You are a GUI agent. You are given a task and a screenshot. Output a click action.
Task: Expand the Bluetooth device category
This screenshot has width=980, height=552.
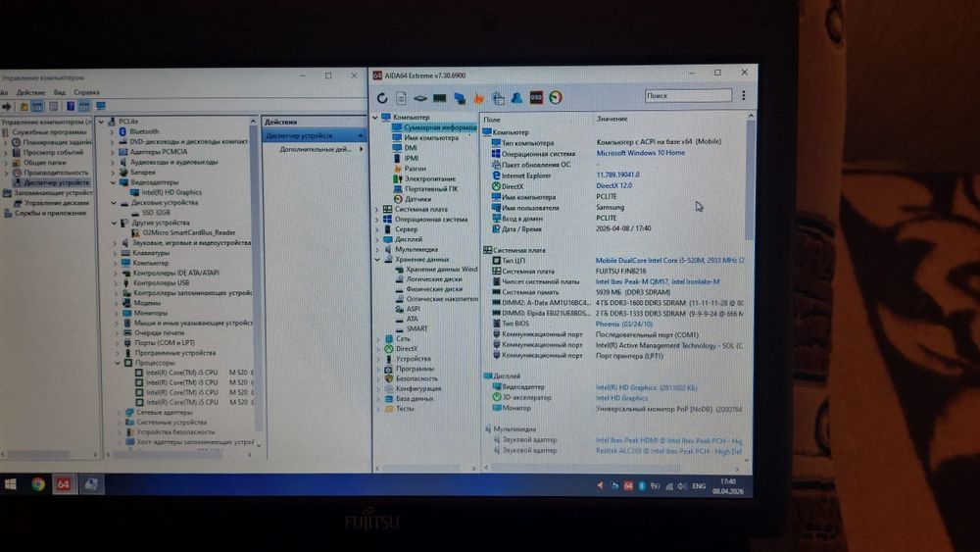pos(113,132)
